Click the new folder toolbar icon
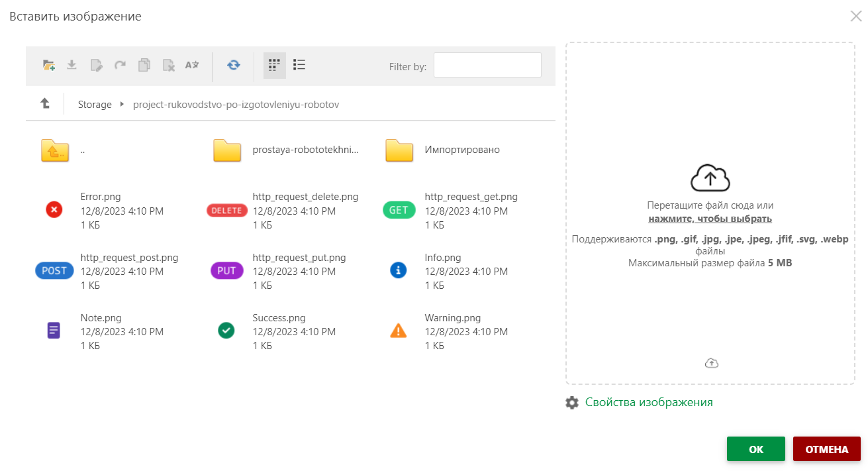This screenshot has width=868, height=471. coord(48,65)
